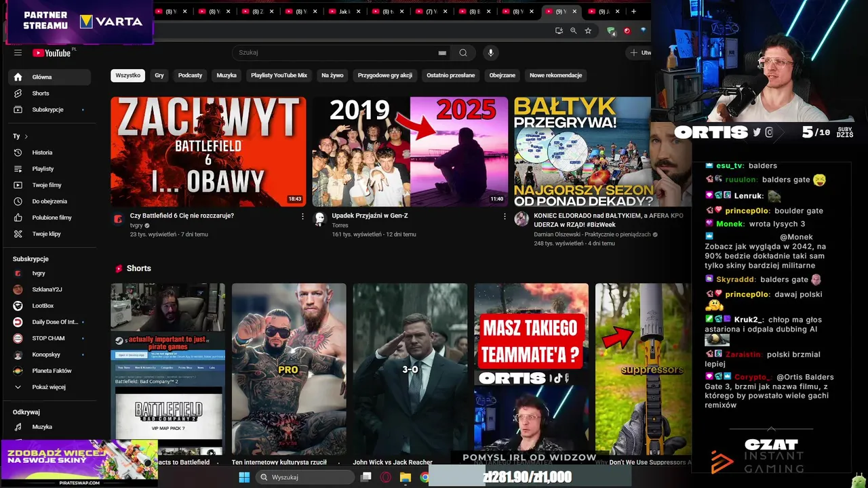Launch Opera GX from the taskbar

point(386,477)
